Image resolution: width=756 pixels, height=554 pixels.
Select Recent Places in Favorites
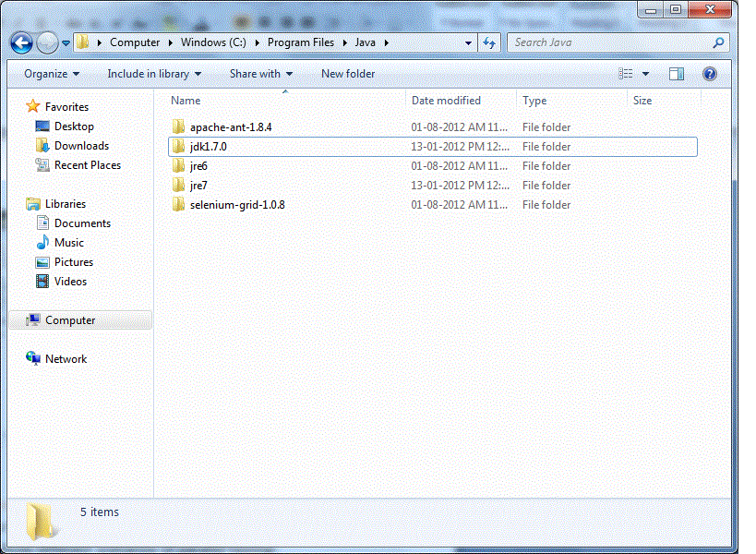point(42,164)
